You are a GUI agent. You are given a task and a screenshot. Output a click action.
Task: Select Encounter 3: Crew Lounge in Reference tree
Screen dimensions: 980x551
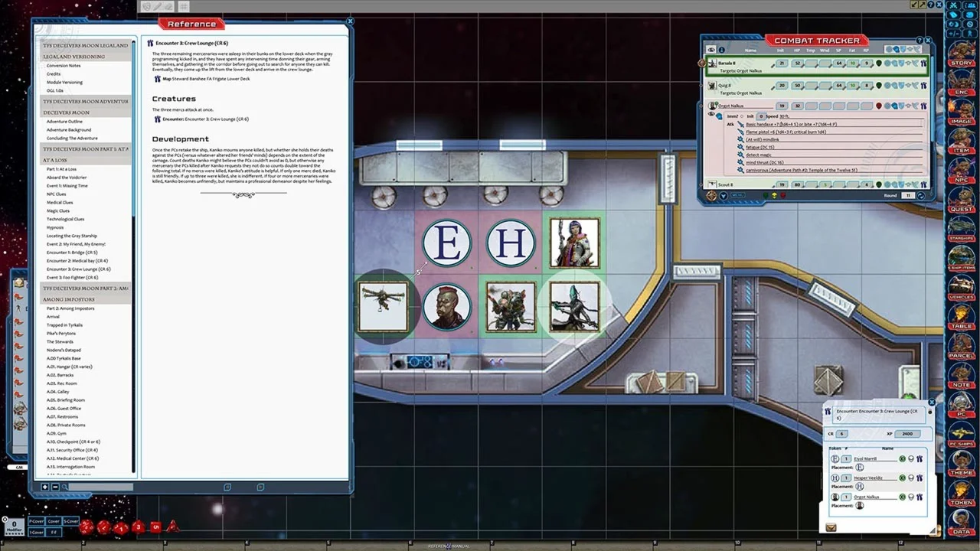pos(78,269)
